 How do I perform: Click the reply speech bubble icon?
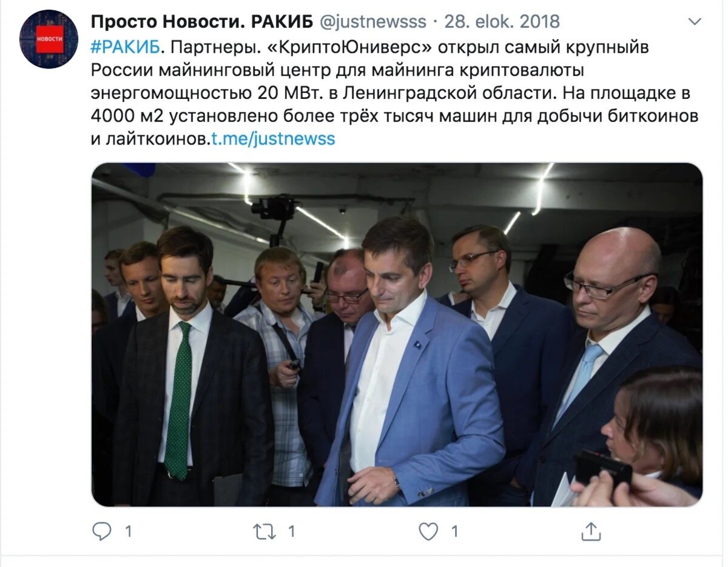point(102,532)
